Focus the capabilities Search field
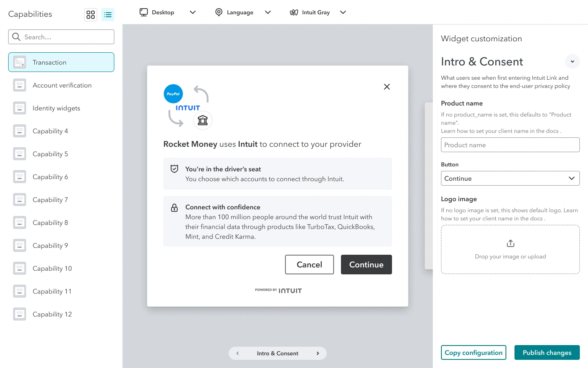 (61, 37)
